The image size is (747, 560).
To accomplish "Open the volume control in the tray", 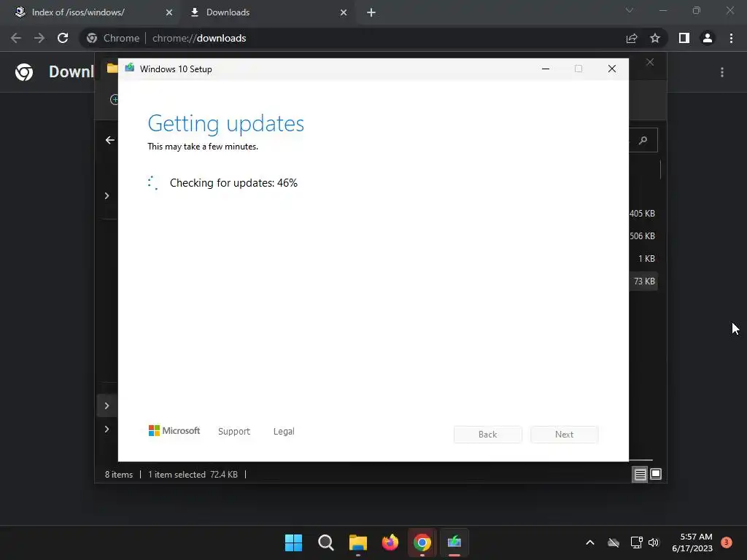I will [x=654, y=542].
